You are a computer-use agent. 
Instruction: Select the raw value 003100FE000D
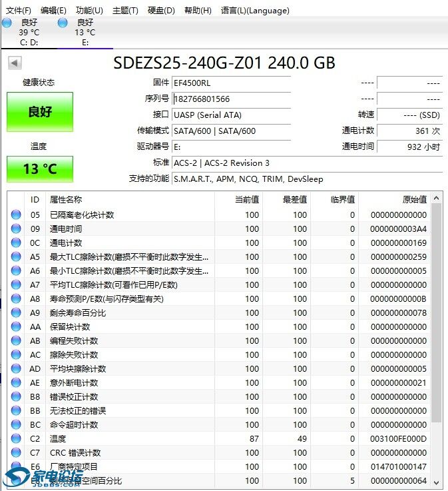398,439
